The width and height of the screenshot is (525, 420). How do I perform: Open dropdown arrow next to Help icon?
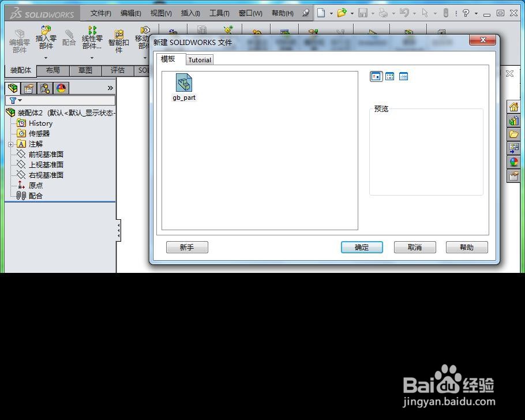tap(476, 14)
